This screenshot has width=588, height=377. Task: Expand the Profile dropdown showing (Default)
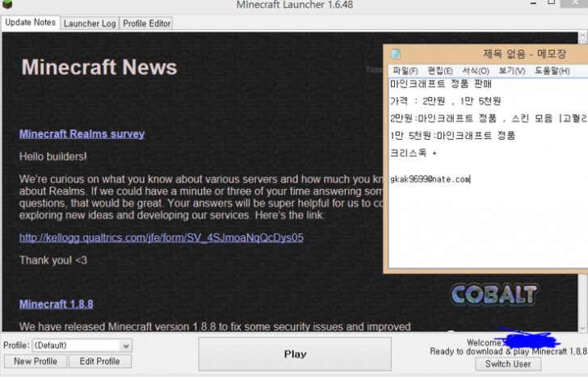point(81,346)
